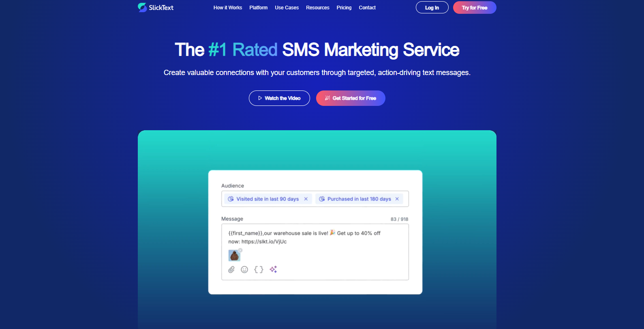This screenshot has width=644, height=329.
Task: Click the Try for Free button
Action: coord(475,8)
